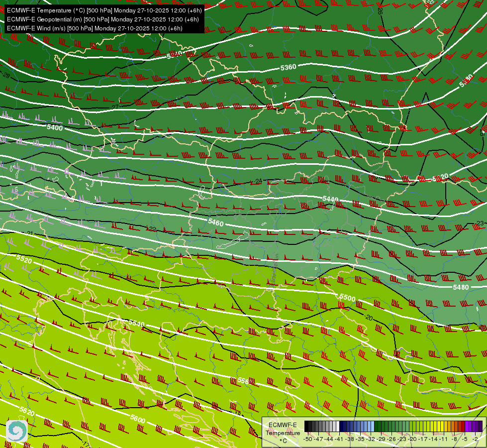Click the legend title 'ECMWF-E Temperature'
This screenshot has width=487, height=448.
click(x=283, y=429)
